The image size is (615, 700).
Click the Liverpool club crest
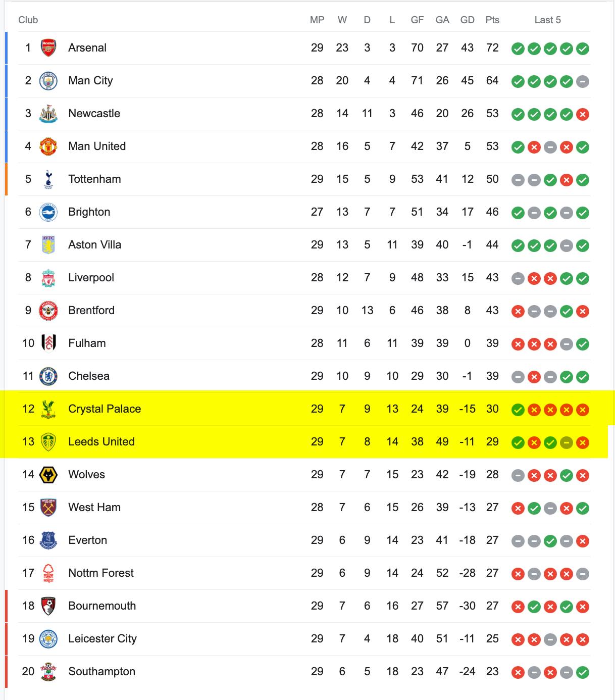coord(48,278)
